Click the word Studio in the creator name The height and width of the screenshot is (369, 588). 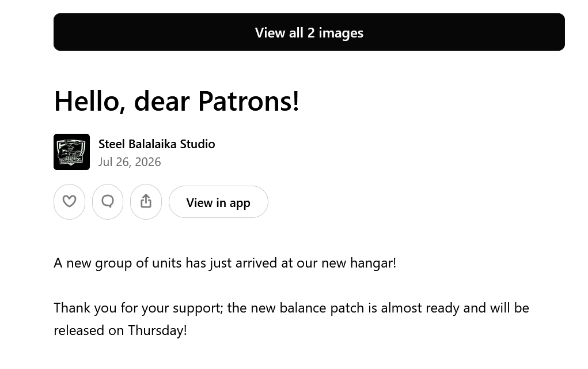click(x=198, y=144)
